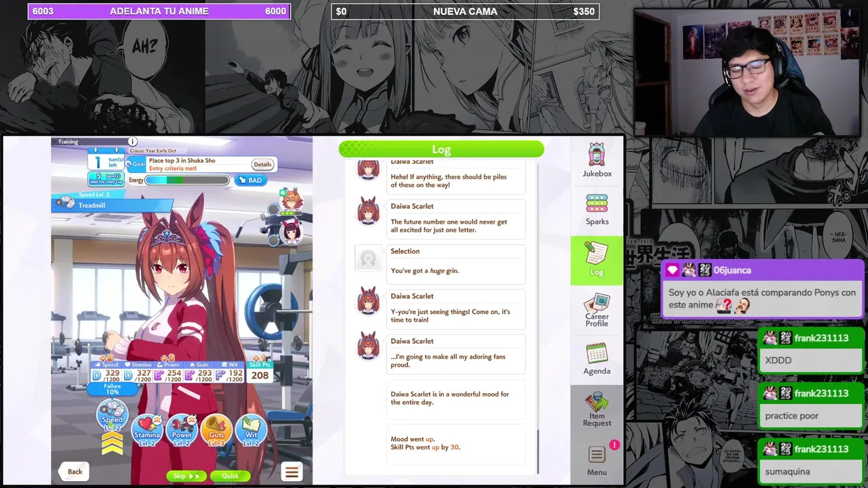Choose Stamina training

[x=147, y=430]
